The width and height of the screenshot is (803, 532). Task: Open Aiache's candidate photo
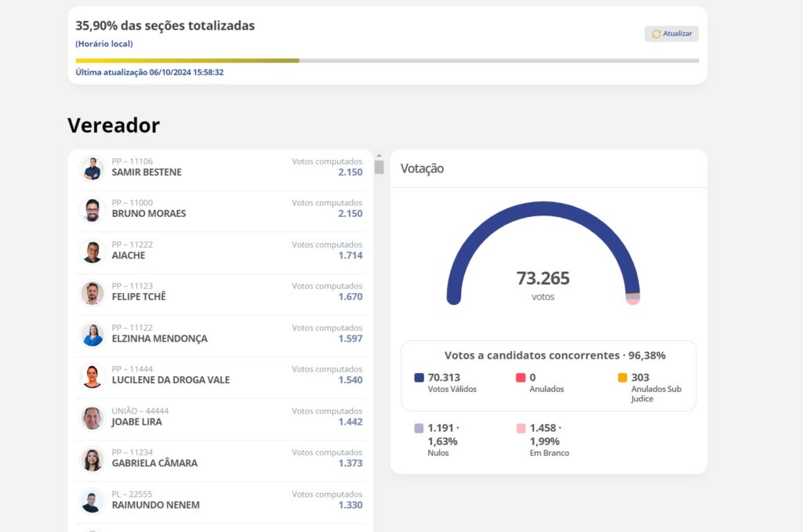[x=93, y=252]
